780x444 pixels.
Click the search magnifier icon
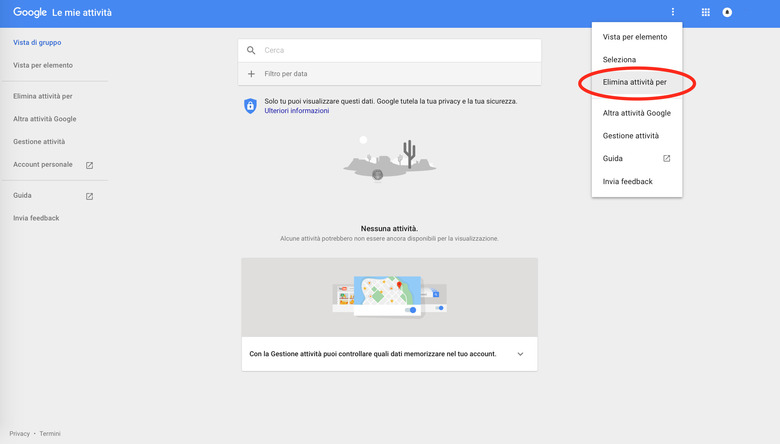[251, 50]
